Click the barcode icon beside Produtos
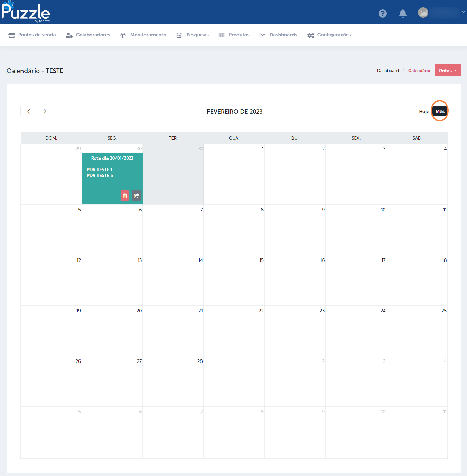467x476 pixels. (222, 35)
